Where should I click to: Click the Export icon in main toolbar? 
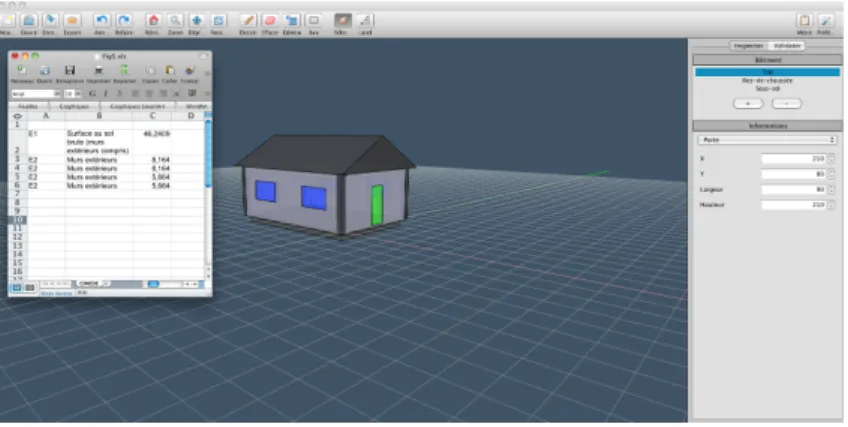point(72,21)
